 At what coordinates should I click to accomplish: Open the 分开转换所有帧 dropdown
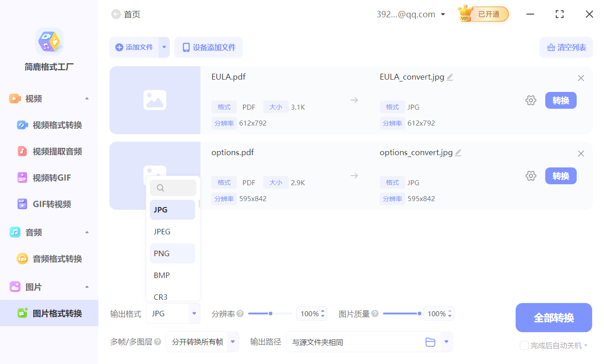pyautogui.click(x=232, y=342)
